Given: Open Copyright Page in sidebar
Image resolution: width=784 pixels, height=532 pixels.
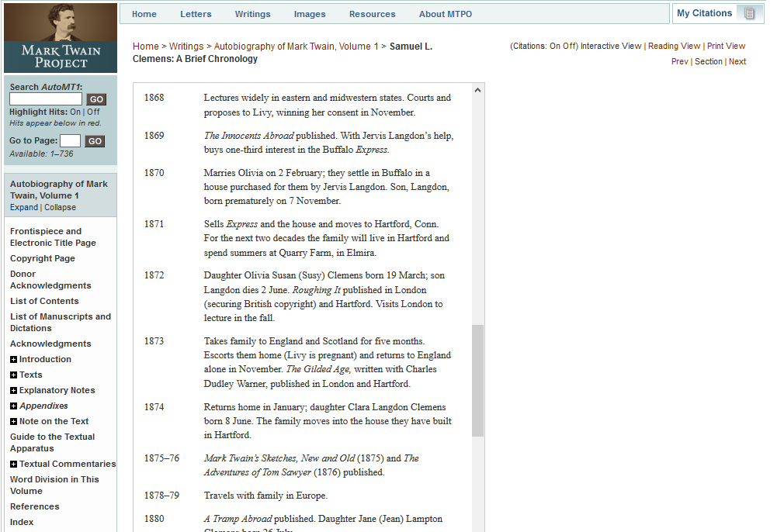Looking at the screenshot, I should click(43, 258).
